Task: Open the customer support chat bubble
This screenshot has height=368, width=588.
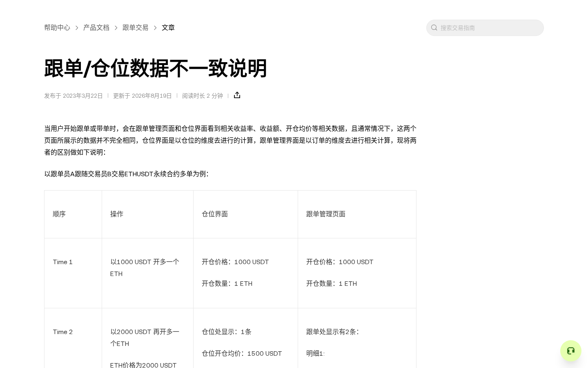Action: pos(571,351)
